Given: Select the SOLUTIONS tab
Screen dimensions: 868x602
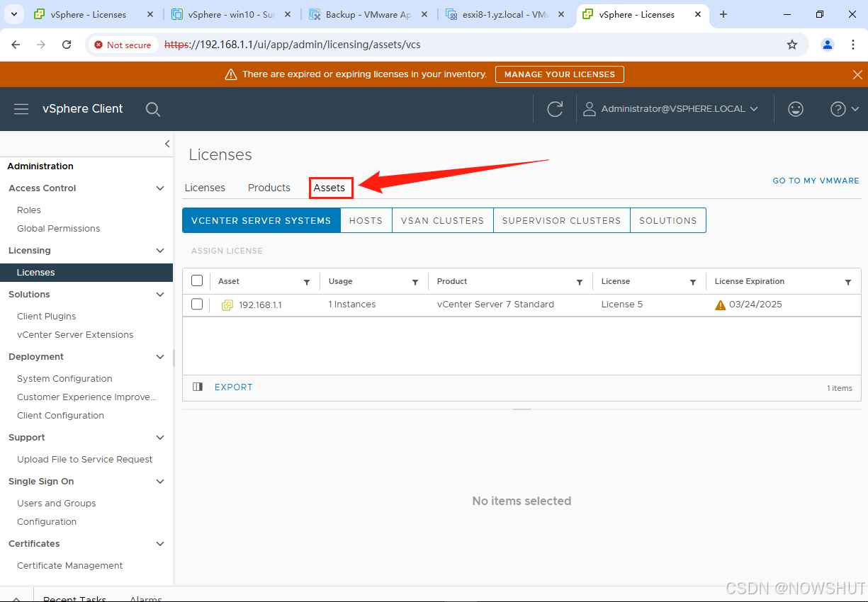Looking at the screenshot, I should [667, 220].
